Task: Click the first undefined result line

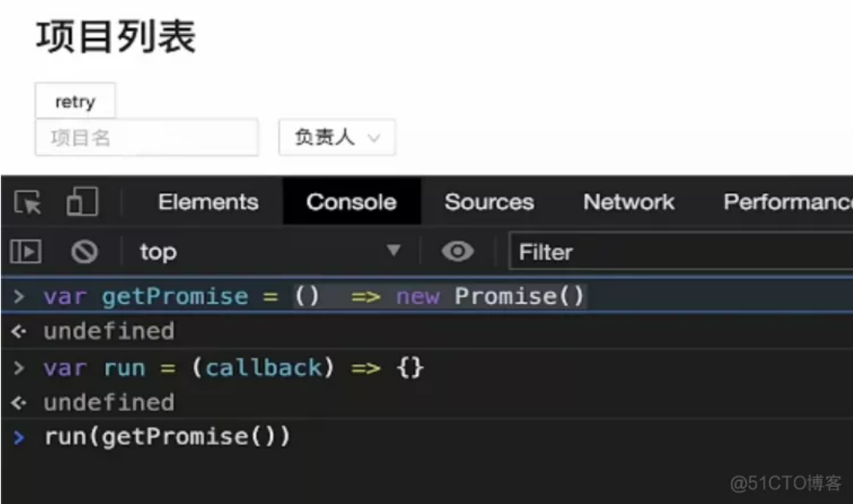Action: coord(108,331)
